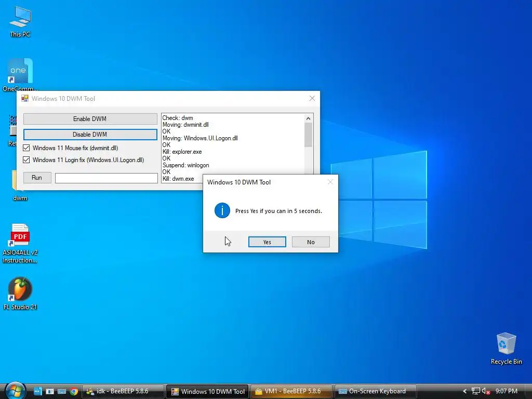
Task: Click the 9:07 PM clock
Action: 506,391
